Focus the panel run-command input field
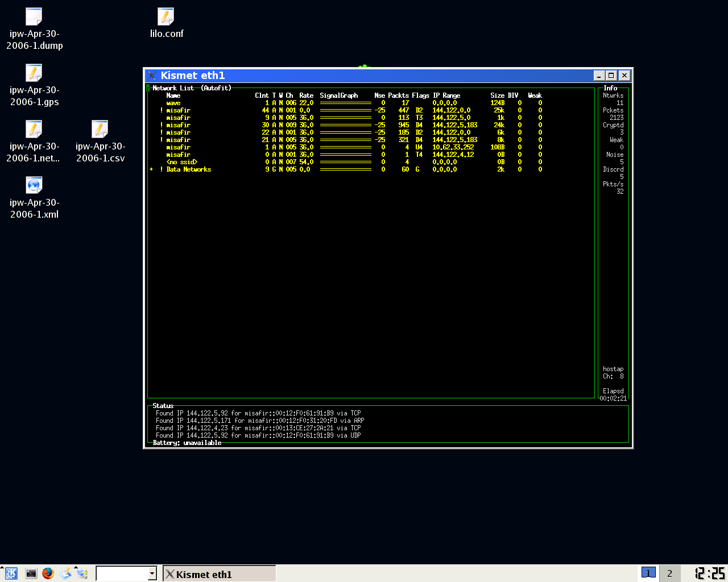This screenshot has height=582, width=728. point(122,574)
